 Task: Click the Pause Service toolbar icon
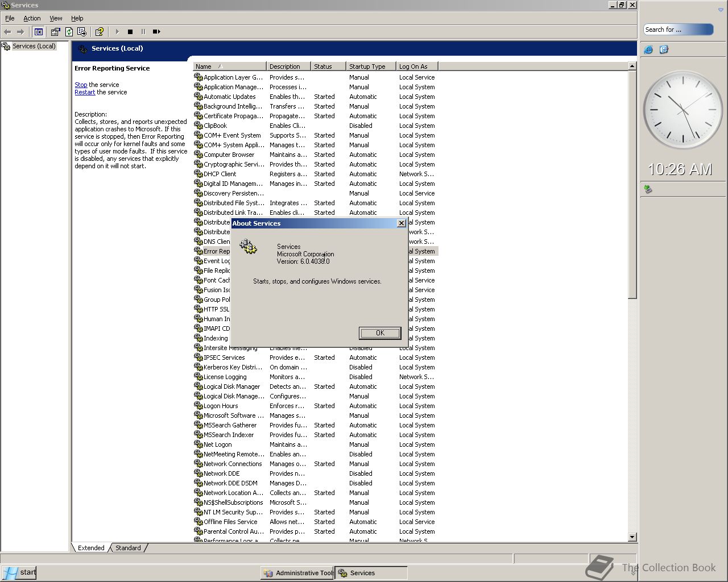pyautogui.click(x=143, y=32)
